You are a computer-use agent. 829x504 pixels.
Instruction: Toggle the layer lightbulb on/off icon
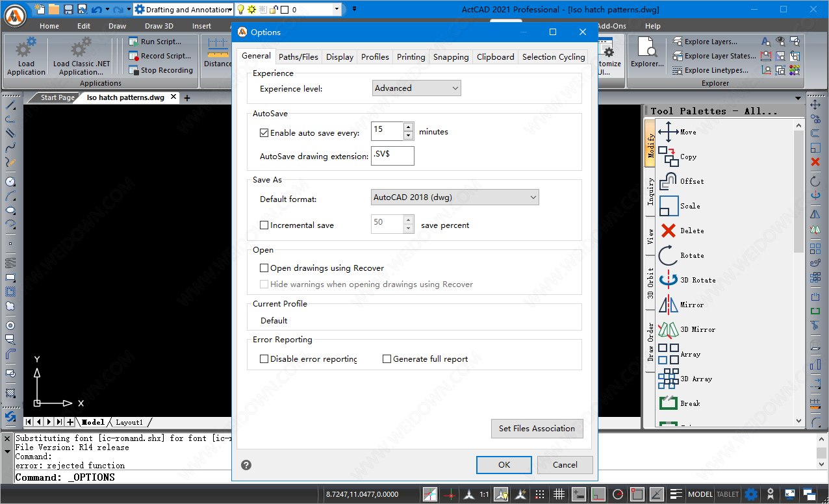pos(240,10)
